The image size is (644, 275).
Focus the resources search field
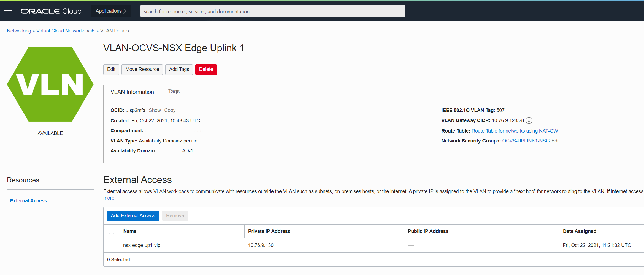(272, 11)
